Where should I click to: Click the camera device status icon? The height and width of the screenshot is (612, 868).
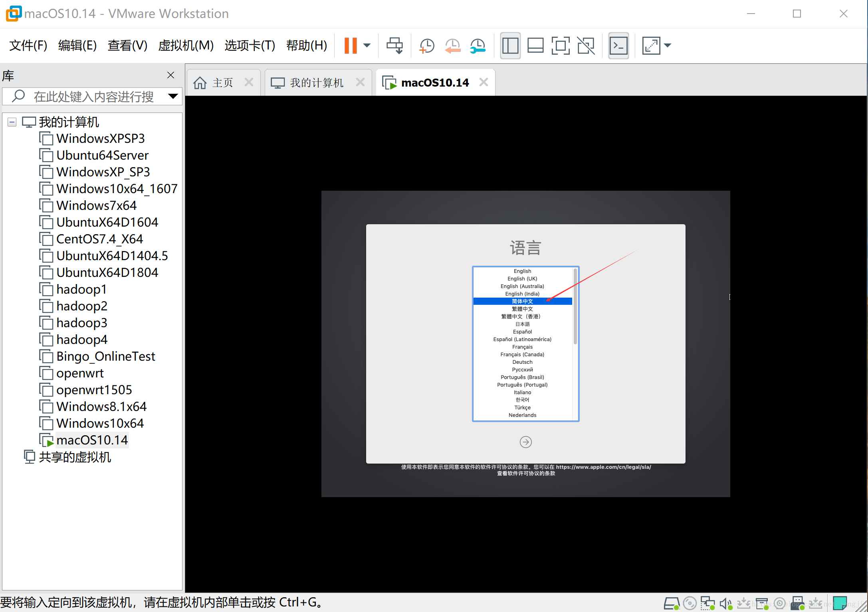780,603
